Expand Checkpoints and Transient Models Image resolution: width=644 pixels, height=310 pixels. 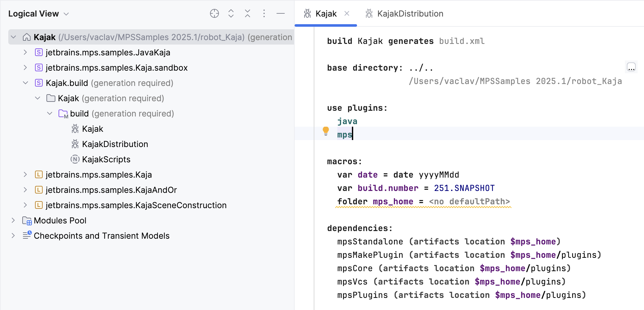13,236
